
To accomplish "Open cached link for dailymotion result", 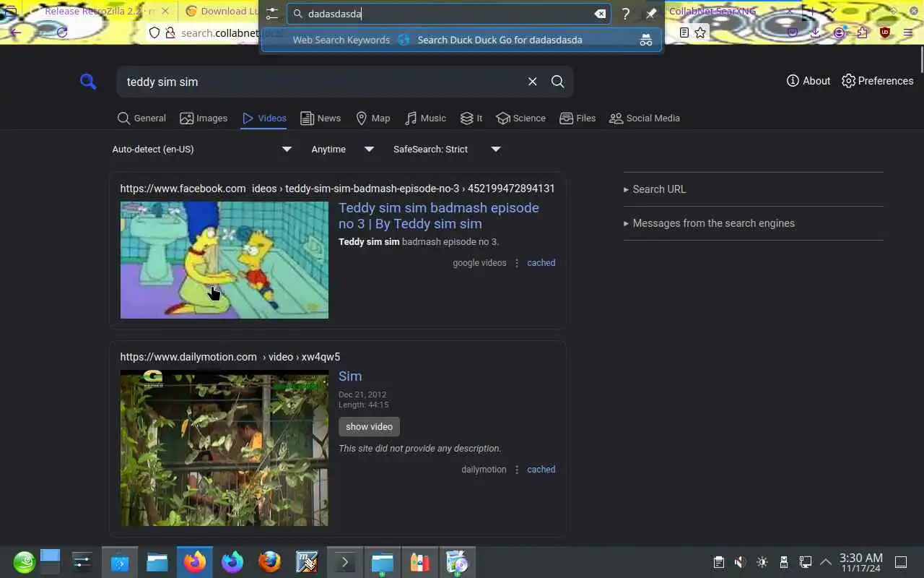I will pyautogui.click(x=541, y=470).
